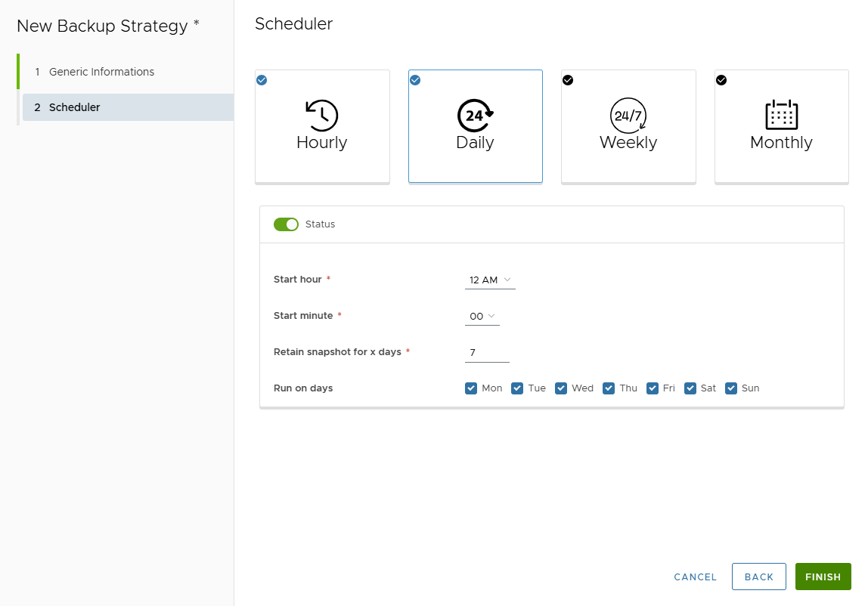This screenshot has height=606, width=868.
Task: Expand the Start minute dropdown
Action: pyautogui.click(x=482, y=317)
